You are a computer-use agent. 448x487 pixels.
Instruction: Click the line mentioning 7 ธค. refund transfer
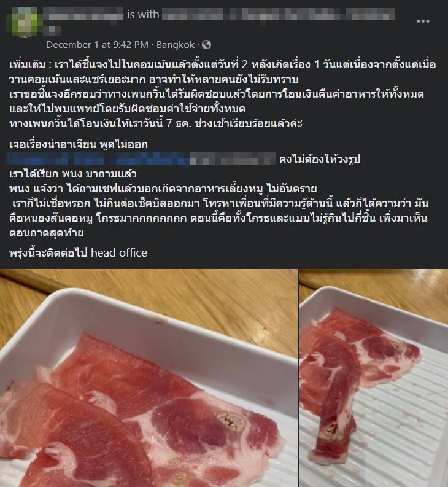[x=155, y=123]
